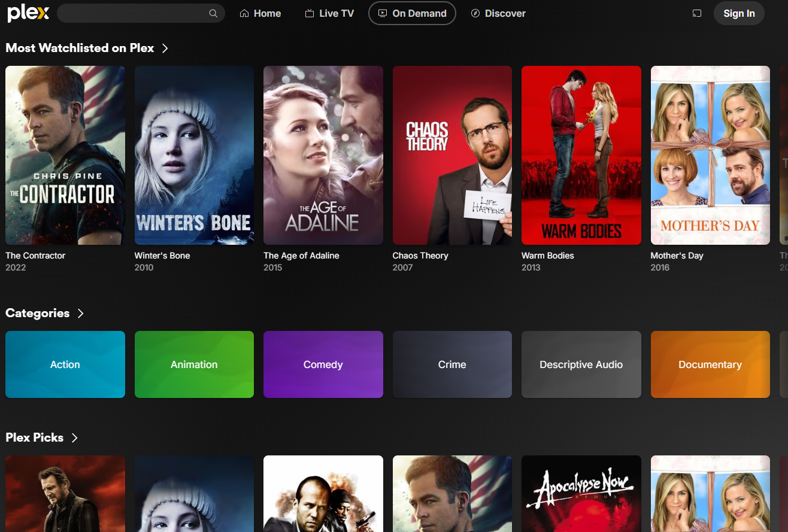The width and height of the screenshot is (788, 532).
Task: Select the Action category tile
Action: tap(65, 364)
